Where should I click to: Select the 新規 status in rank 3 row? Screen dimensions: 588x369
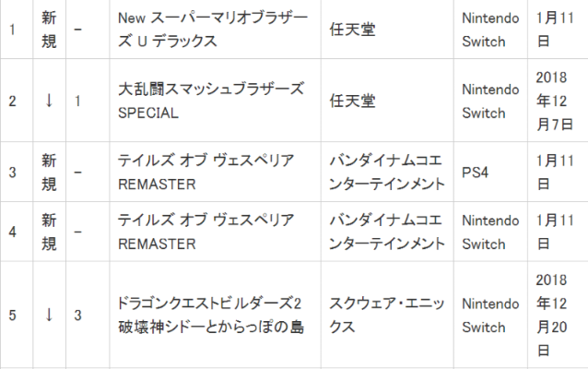(x=49, y=172)
